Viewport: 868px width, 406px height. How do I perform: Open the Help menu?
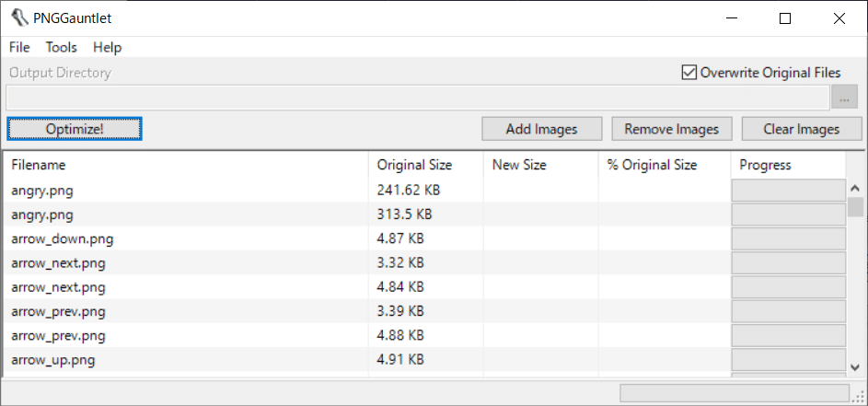coord(108,48)
